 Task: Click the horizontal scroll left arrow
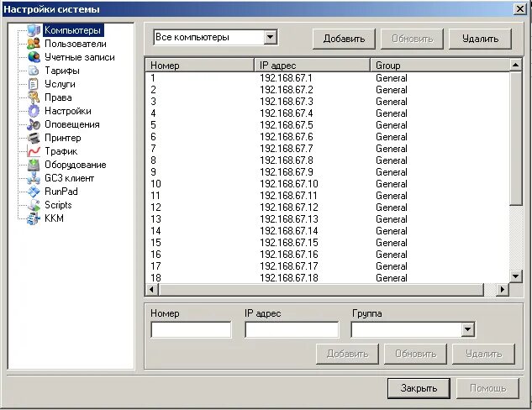151,289
